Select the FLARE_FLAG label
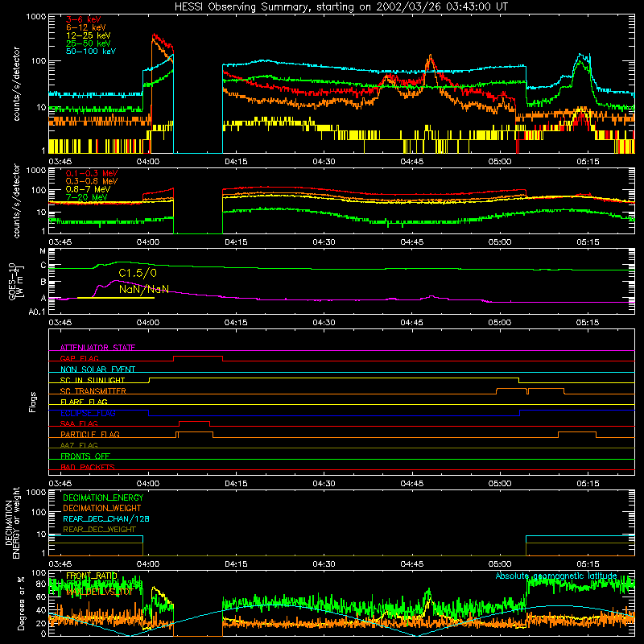 [x=84, y=402]
